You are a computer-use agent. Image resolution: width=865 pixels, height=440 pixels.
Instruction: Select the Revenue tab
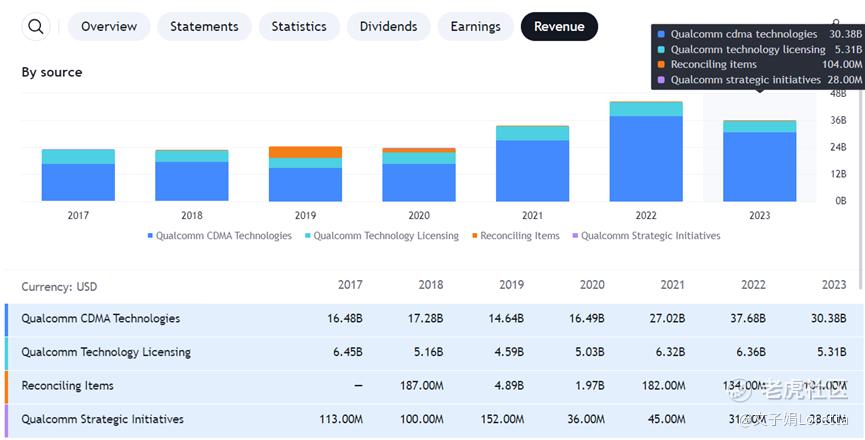559,26
